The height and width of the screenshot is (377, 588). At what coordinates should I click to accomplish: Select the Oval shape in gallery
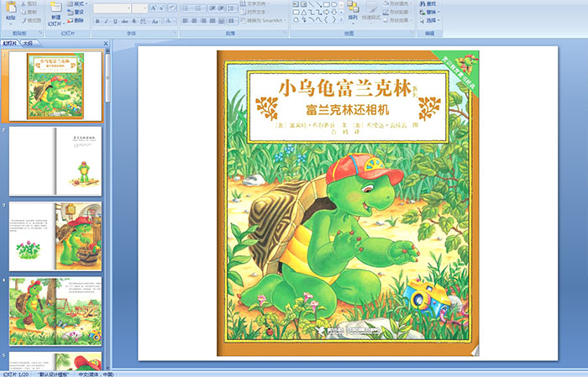(334, 4)
